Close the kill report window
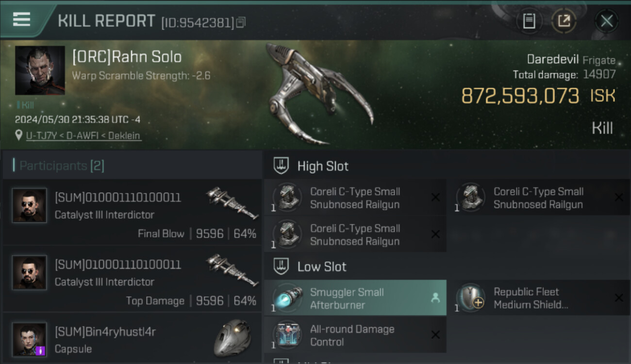 click(606, 21)
